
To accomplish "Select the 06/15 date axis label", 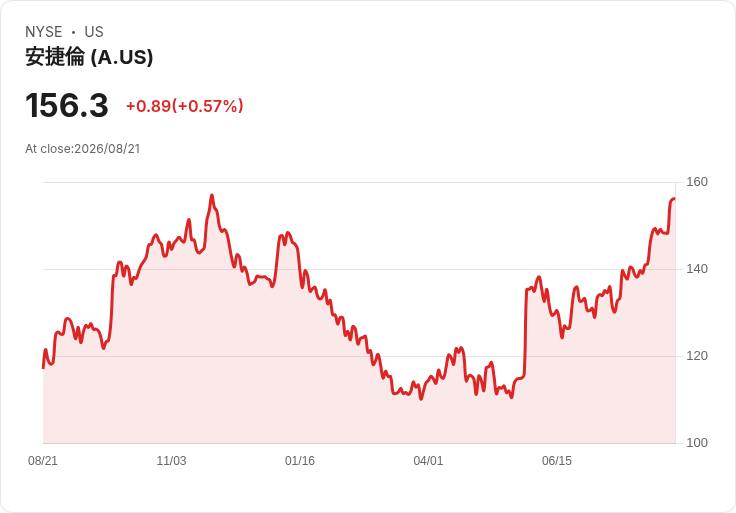I will coord(557,461).
